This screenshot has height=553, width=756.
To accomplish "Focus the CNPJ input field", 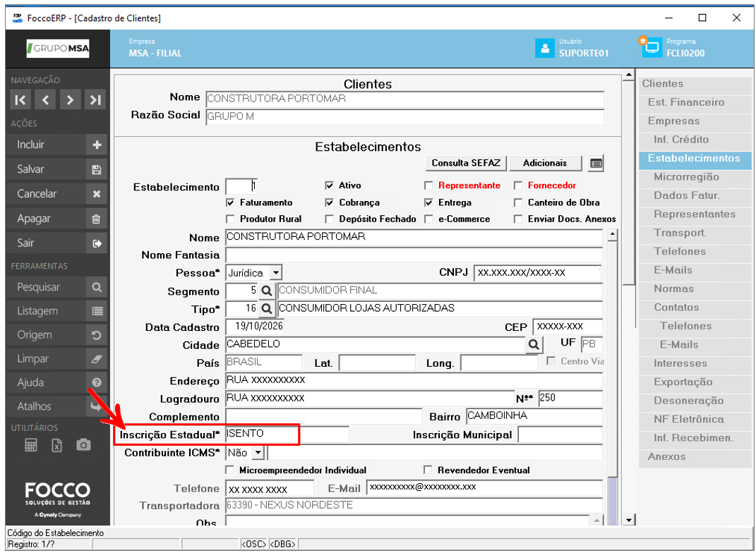I will click(x=538, y=273).
